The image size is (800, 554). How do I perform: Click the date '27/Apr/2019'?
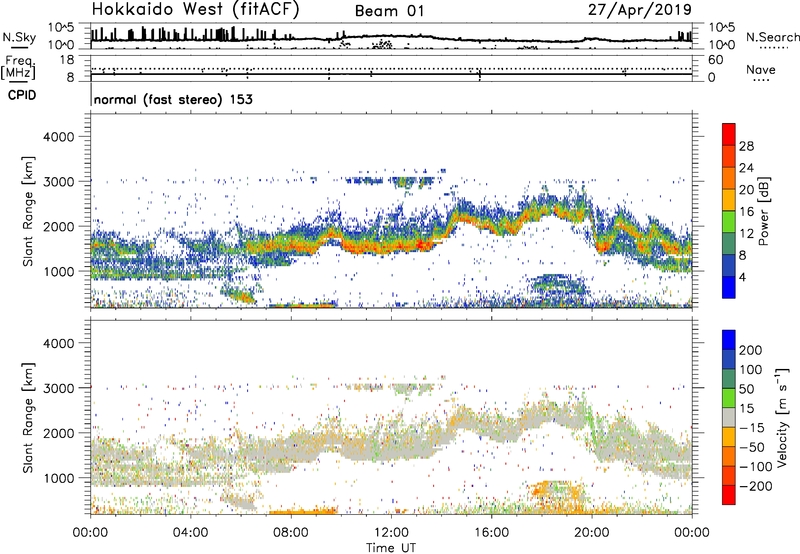[x=639, y=10]
